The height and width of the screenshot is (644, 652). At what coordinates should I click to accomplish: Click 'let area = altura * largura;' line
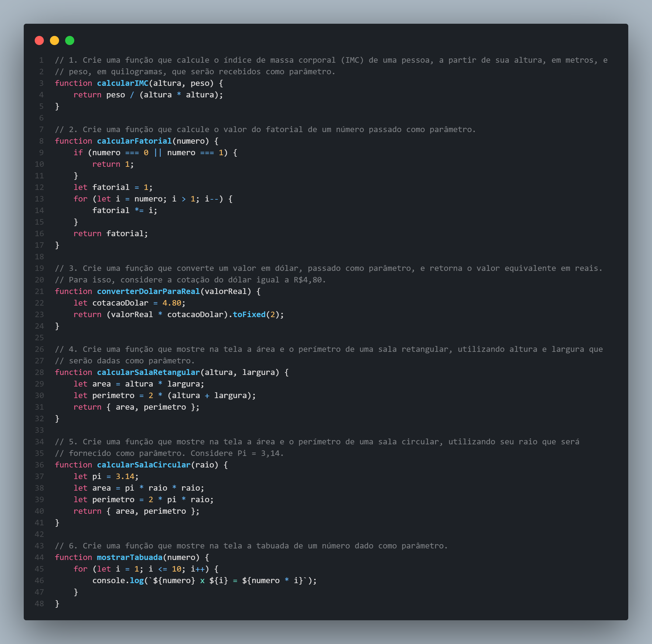[139, 384]
